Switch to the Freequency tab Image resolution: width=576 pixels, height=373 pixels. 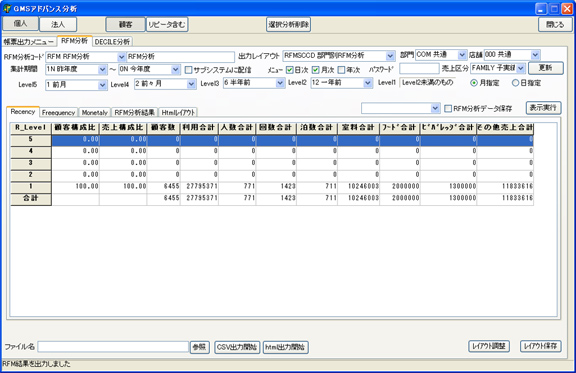coord(58,112)
